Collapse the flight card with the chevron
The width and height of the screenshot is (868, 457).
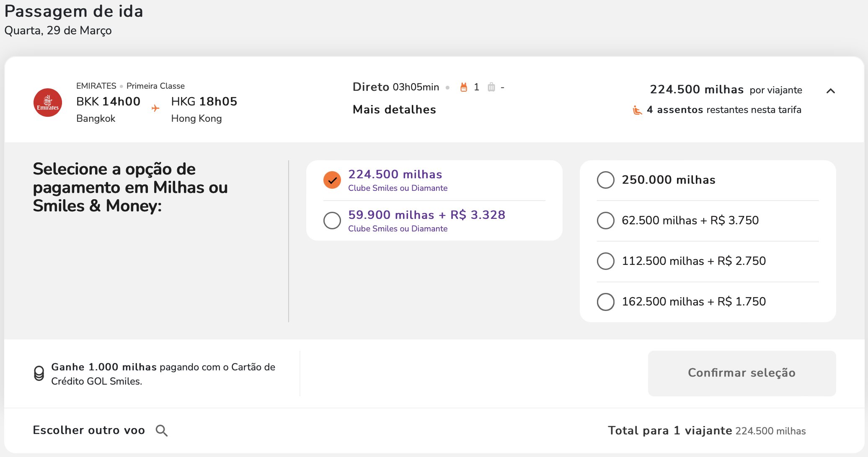[831, 91]
